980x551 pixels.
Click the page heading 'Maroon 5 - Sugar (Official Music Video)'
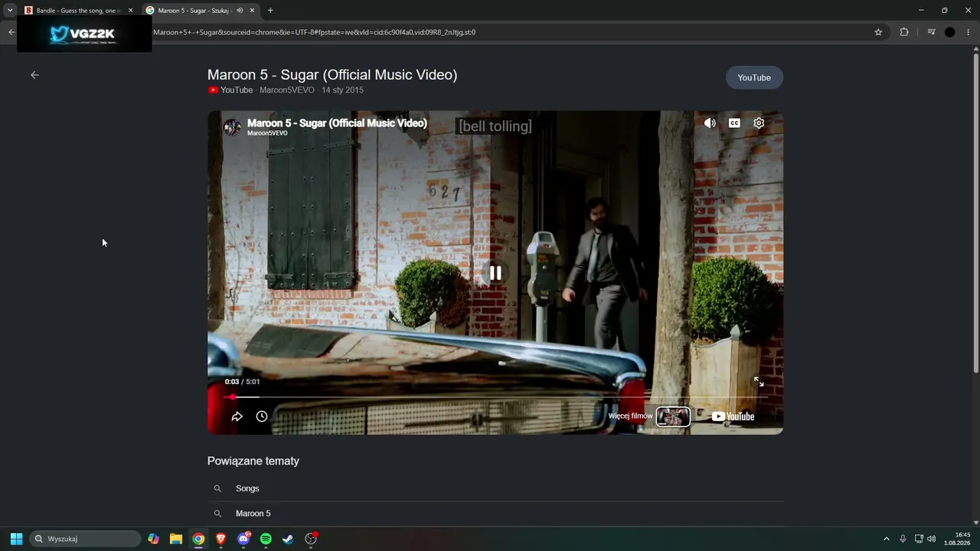pos(332,75)
